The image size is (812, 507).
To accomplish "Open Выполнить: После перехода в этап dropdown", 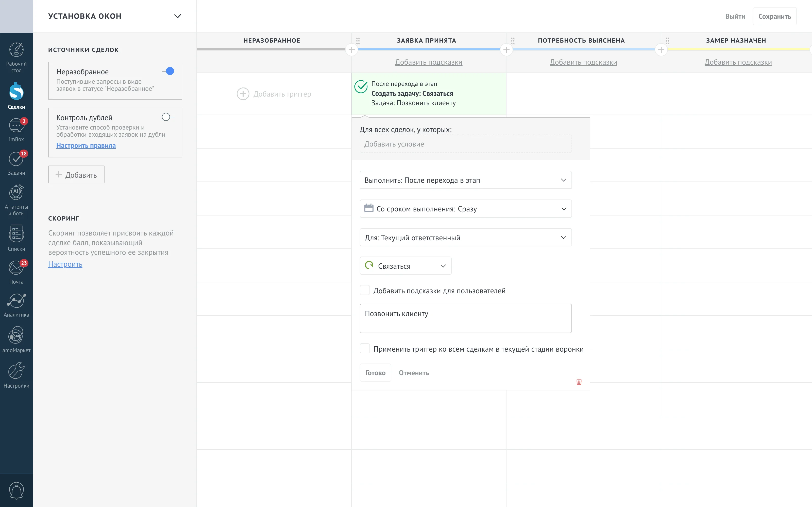I will coord(465,180).
